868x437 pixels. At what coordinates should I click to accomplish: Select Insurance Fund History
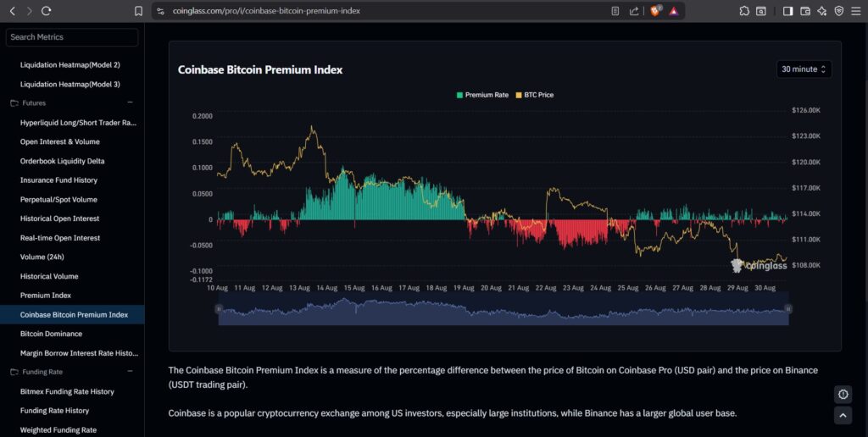coord(58,180)
